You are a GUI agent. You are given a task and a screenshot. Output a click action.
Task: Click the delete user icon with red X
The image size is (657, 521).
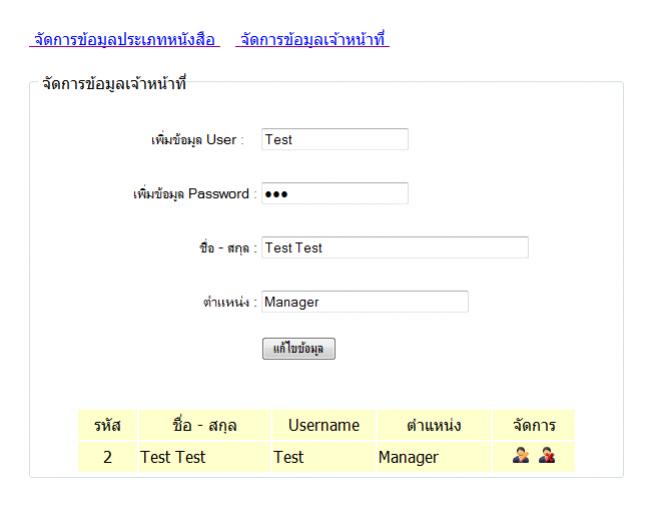(548, 457)
